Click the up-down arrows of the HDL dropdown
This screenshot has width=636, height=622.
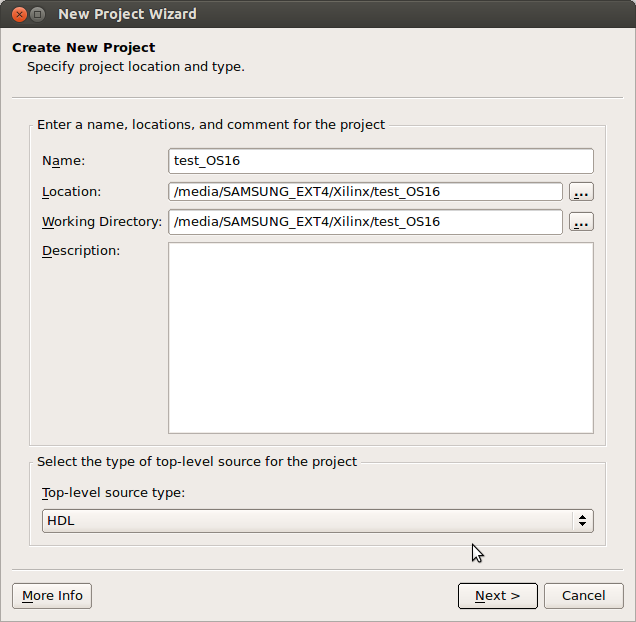(x=582, y=521)
